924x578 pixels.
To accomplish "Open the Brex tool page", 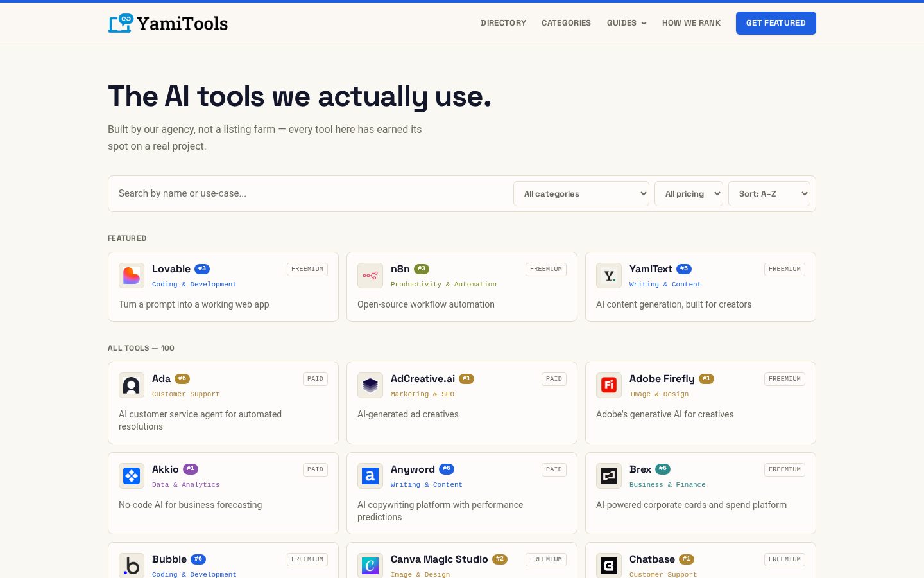I will 640,469.
